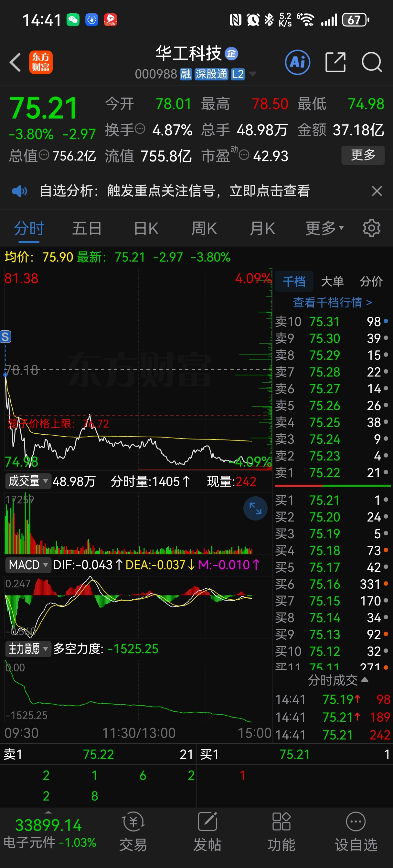Image resolution: width=393 pixels, height=868 pixels.
Task: Tap the MACD indicator chart
Action: click(x=138, y=606)
